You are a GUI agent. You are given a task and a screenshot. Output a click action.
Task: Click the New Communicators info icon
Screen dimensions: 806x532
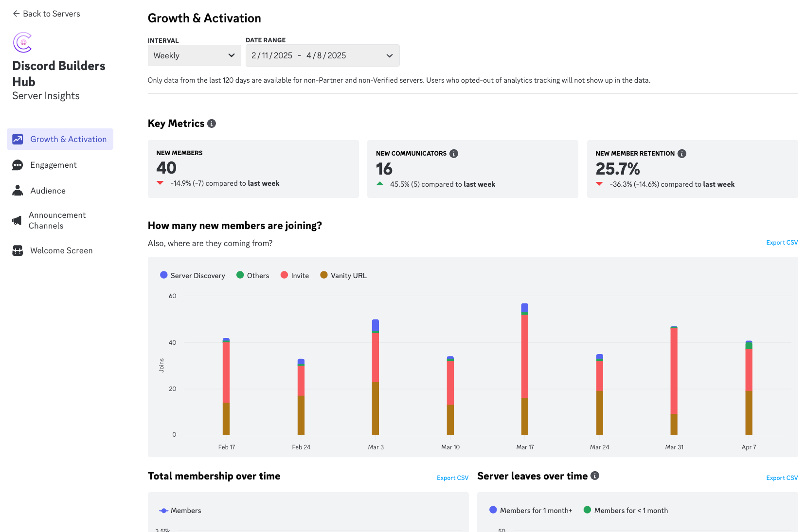click(453, 153)
